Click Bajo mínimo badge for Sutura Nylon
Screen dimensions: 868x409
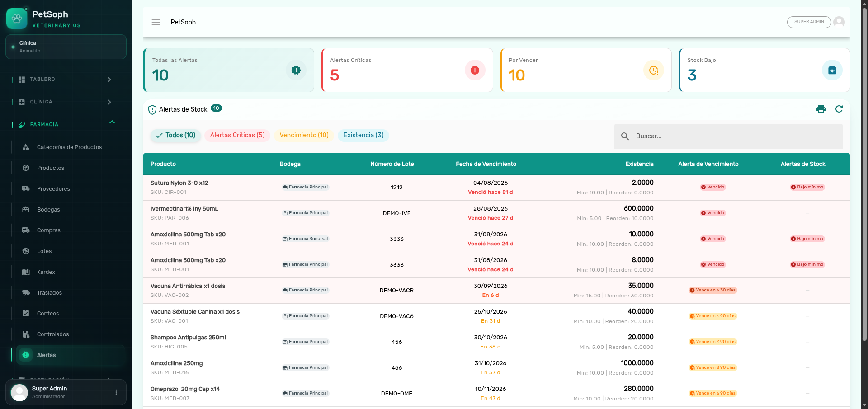coord(807,187)
